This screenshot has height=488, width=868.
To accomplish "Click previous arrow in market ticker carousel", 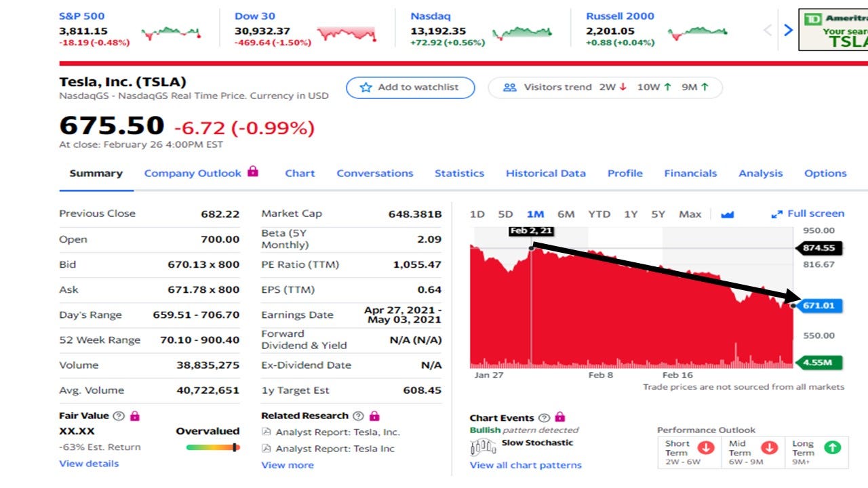I will [768, 30].
